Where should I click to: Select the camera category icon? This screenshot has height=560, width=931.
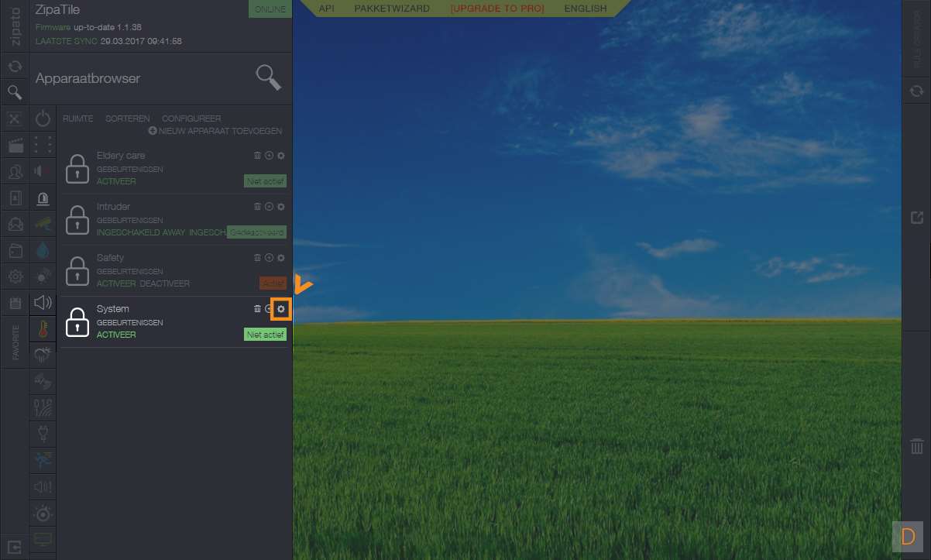coord(43,224)
